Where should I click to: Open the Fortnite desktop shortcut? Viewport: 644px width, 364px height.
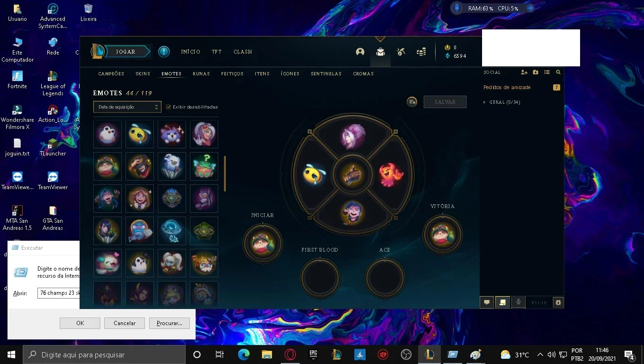coord(17,80)
